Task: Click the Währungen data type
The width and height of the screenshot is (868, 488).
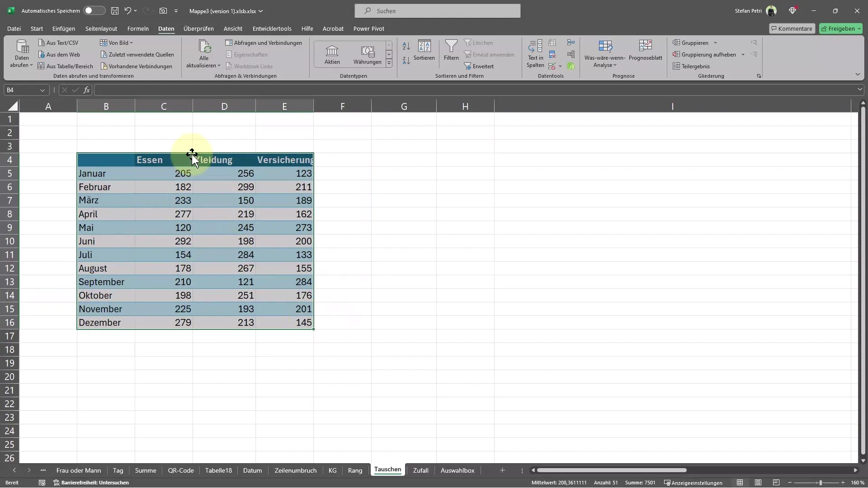Action: [x=368, y=55]
